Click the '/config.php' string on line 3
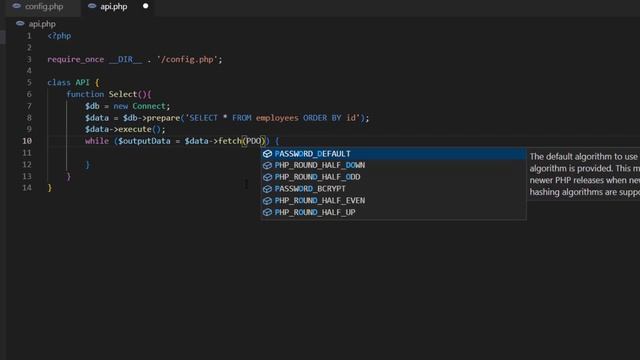This screenshot has height=360, width=640. coord(187,60)
